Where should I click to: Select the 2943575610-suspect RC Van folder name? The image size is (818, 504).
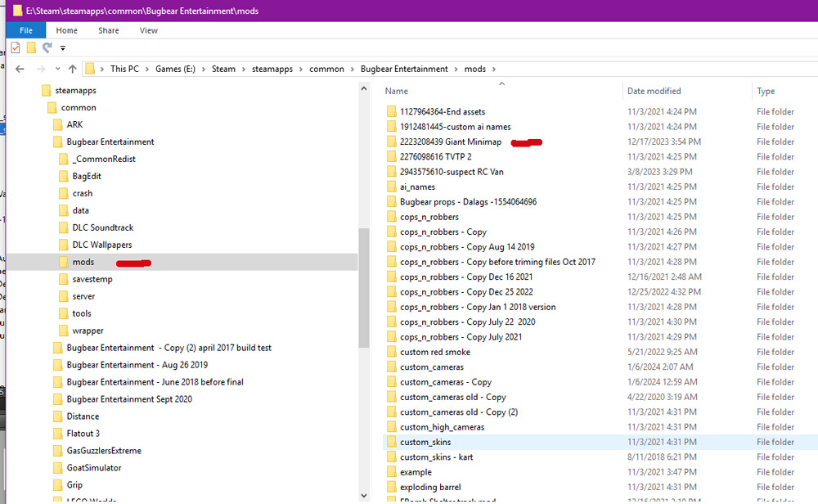tap(452, 172)
